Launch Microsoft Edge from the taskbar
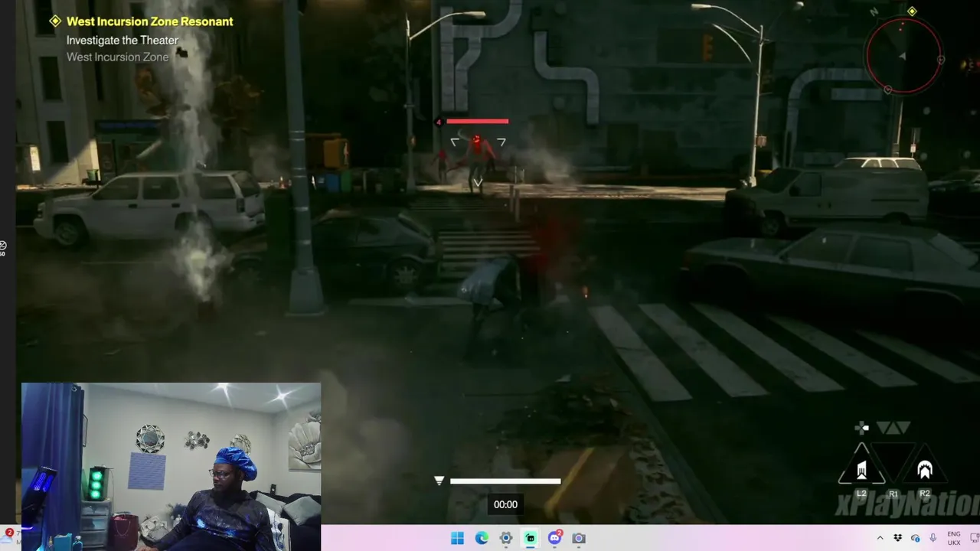Viewport: 980px width, 551px height. point(482,539)
